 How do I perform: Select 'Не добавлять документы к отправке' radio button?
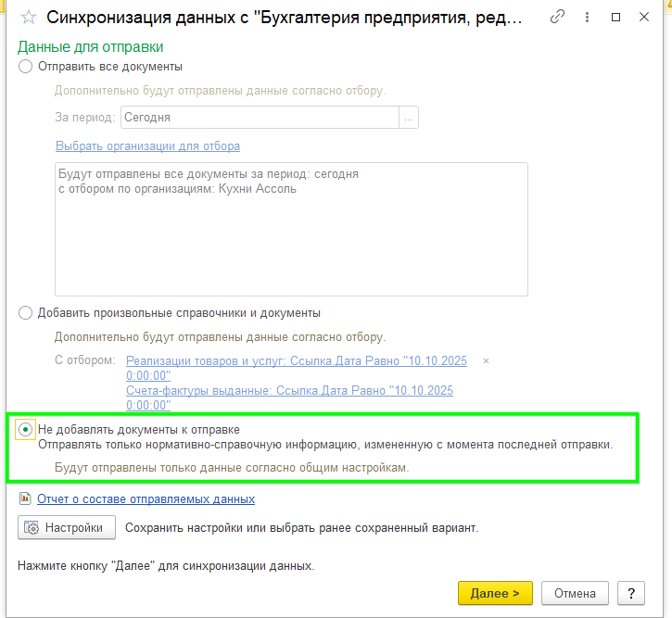[x=25, y=429]
